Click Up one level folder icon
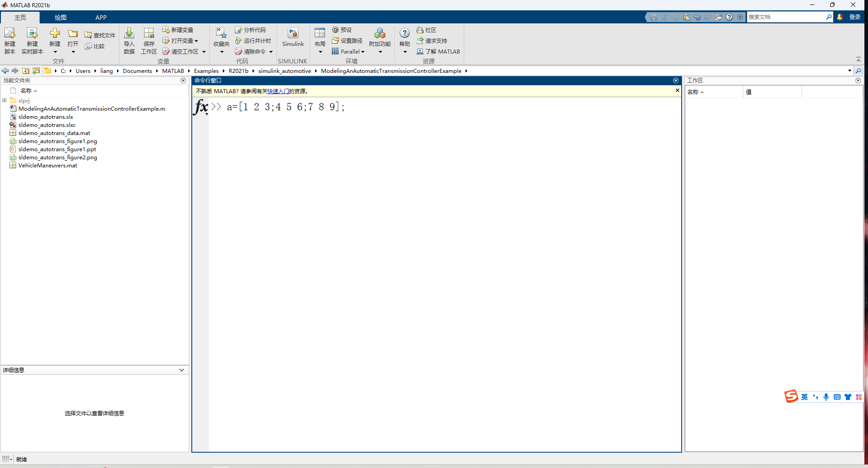 [26, 71]
